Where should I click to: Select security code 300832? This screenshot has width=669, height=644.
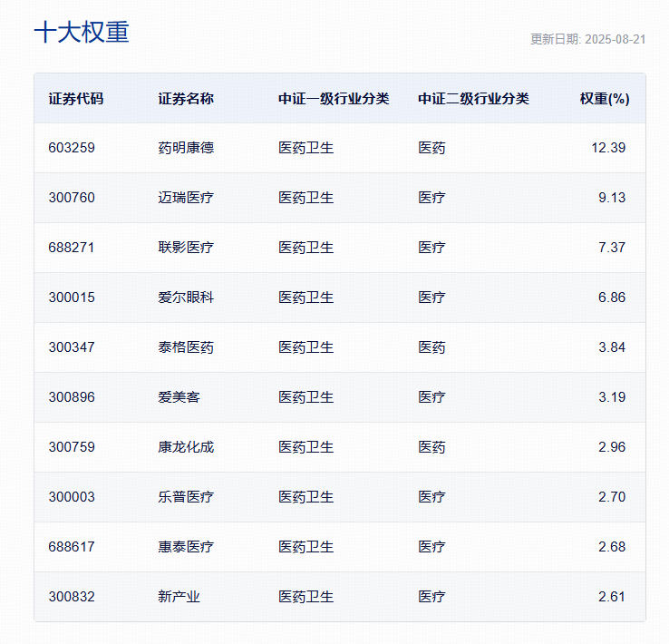pyautogui.click(x=72, y=597)
